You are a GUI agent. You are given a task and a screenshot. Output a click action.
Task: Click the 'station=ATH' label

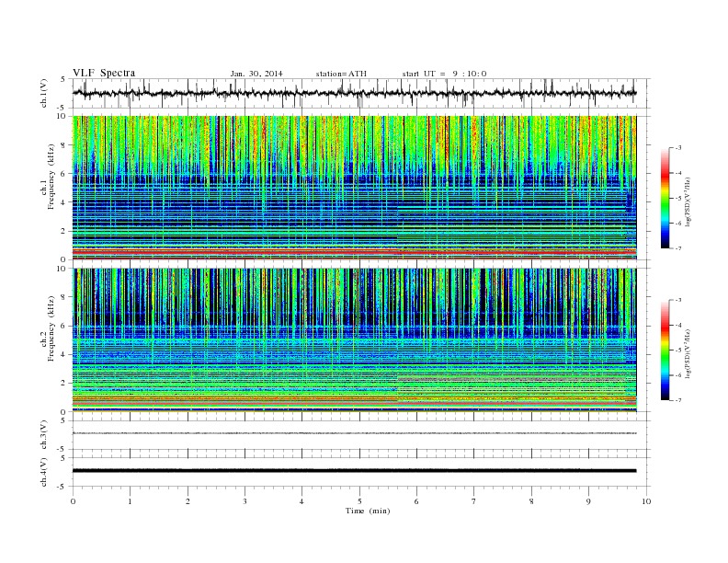[x=341, y=74]
